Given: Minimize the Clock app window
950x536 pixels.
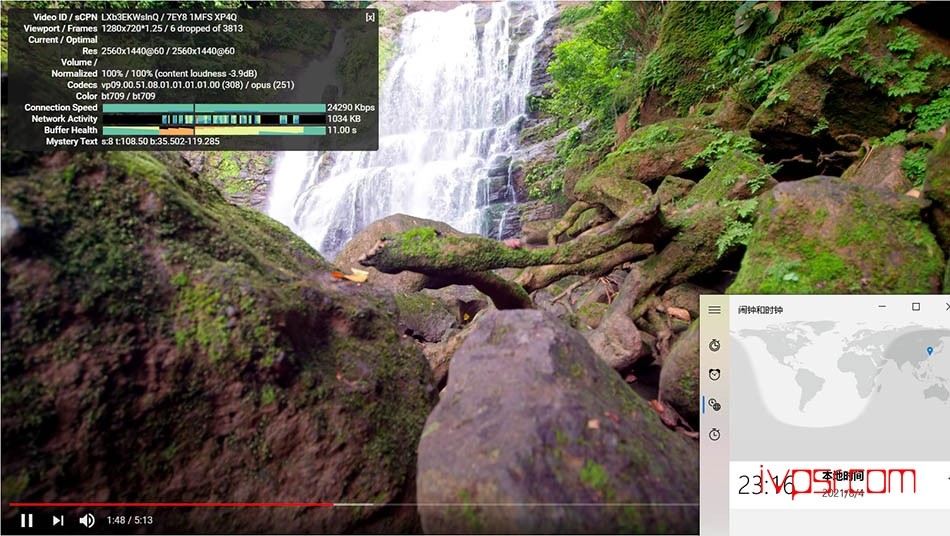Looking at the screenshot, I should point(882,307).
